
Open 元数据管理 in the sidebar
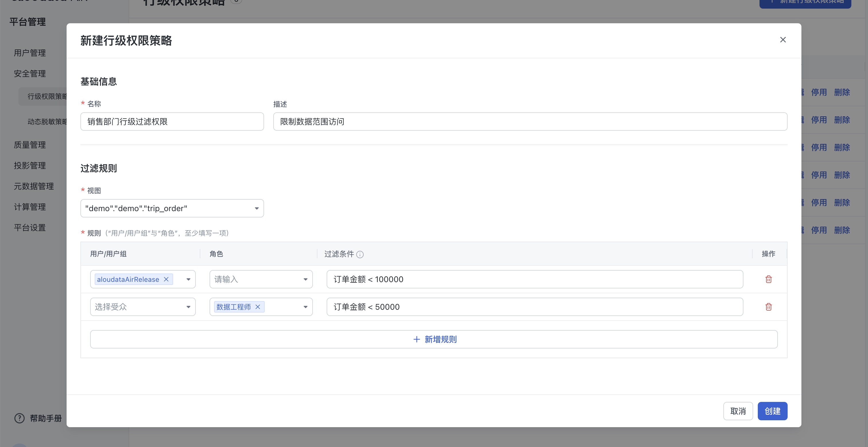[34, 186]
